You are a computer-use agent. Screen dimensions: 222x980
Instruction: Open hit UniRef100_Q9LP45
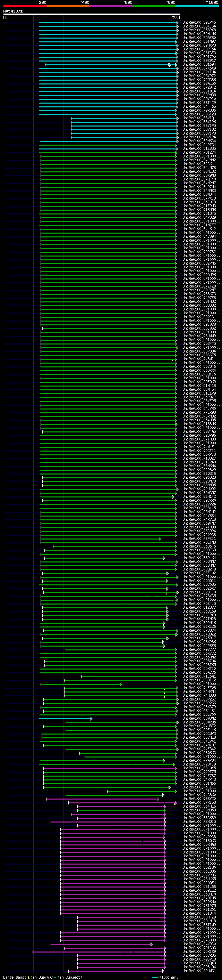pos(199,23)
